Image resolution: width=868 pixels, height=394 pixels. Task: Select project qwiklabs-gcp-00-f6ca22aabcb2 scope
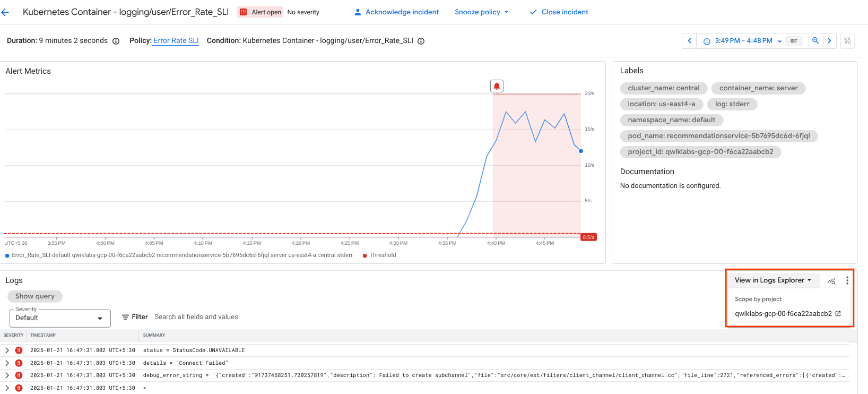[787, 314]
